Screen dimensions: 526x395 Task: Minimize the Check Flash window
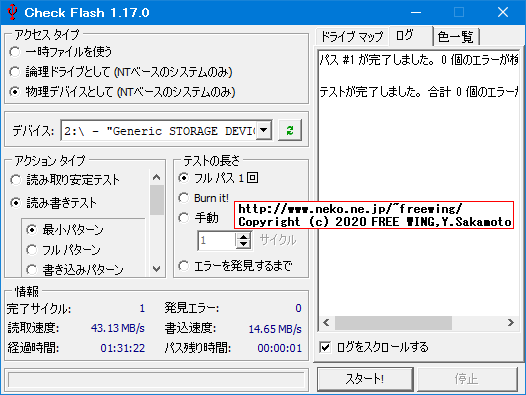tap(416, 12)
